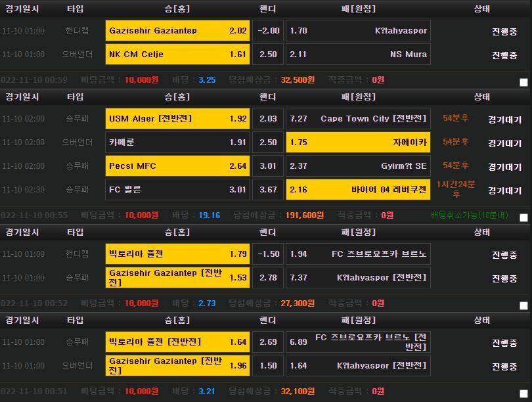
Task: Select Gazisehir Gaziantep home pick at 2.02
Action: pos(177,30)
